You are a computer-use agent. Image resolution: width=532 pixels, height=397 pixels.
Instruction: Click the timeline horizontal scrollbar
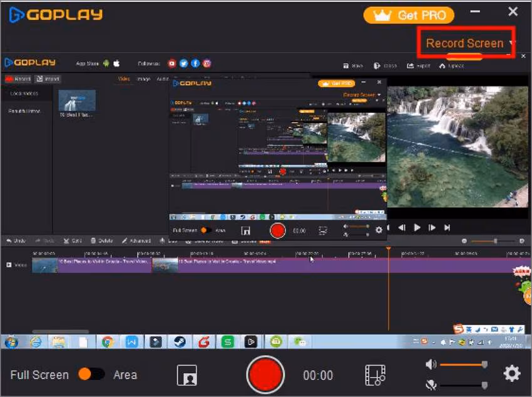coord(60,331)
